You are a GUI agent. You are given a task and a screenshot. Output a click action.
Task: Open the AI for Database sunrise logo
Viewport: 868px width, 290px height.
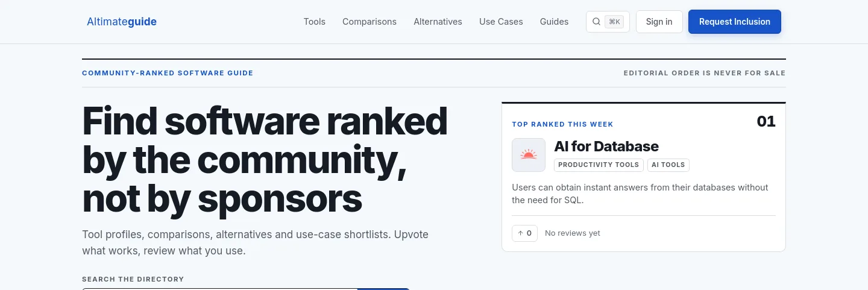tap(529, 155)
